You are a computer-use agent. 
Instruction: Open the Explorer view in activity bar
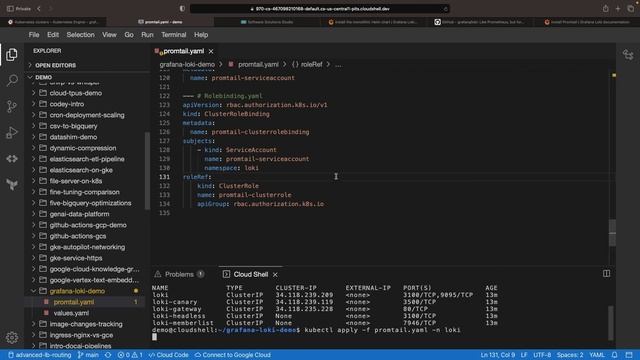pos(12,54)
